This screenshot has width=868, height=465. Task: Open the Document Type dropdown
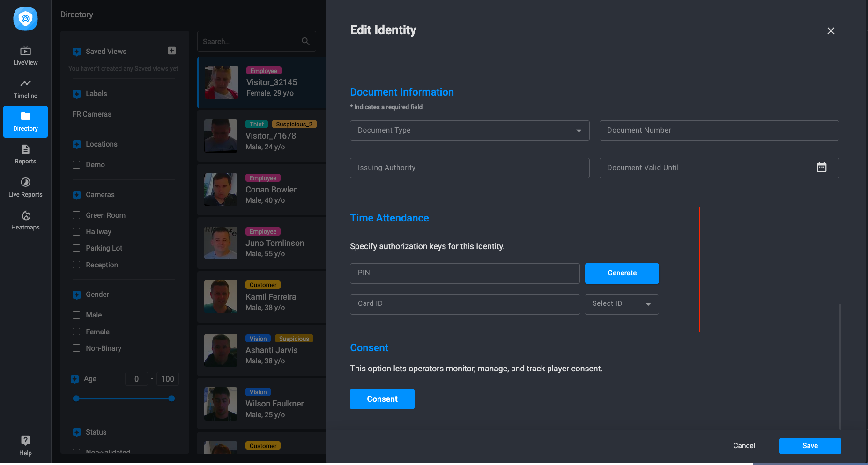[469, 131]
